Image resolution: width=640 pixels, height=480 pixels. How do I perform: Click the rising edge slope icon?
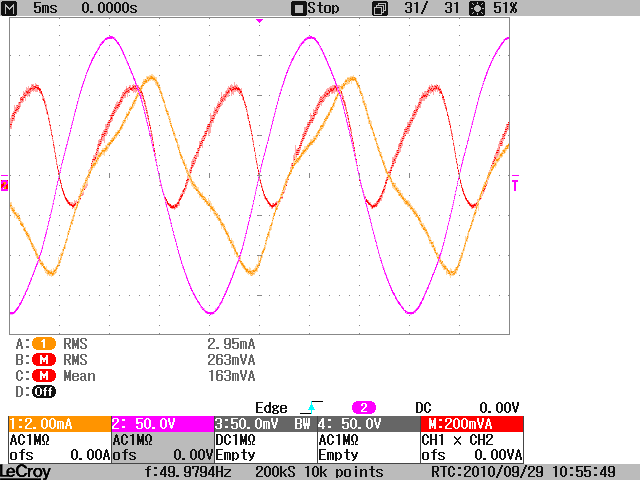click(x=311, y=407)
